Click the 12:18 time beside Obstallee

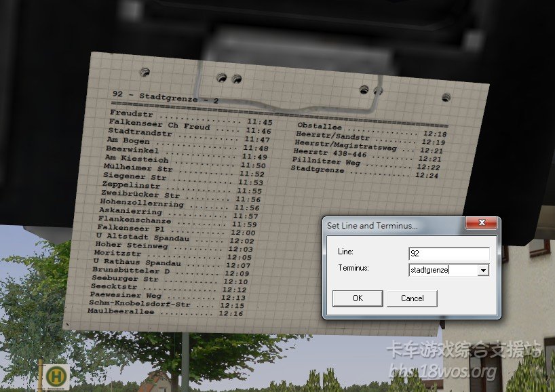(435, 134)
